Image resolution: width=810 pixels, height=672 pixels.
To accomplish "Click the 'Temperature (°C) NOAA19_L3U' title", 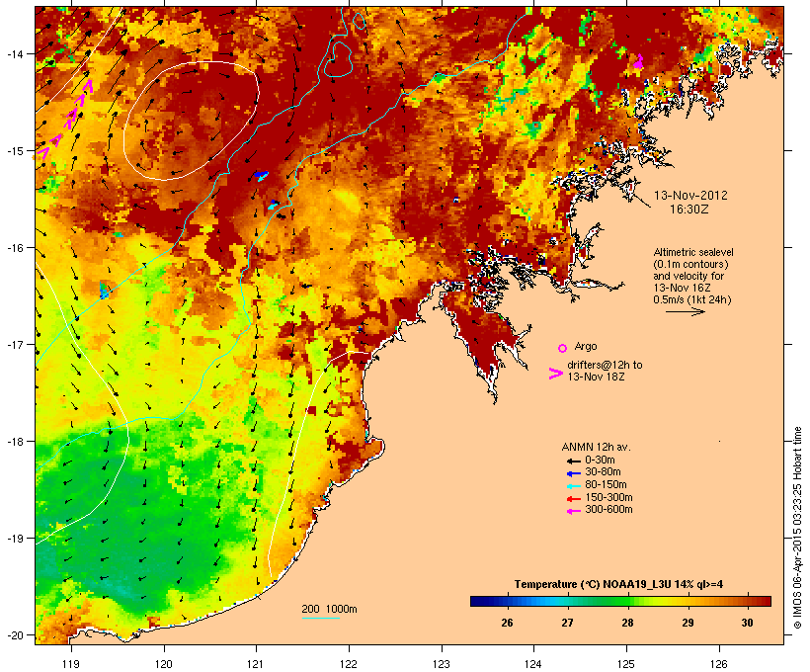I will [x=593, y=585].
